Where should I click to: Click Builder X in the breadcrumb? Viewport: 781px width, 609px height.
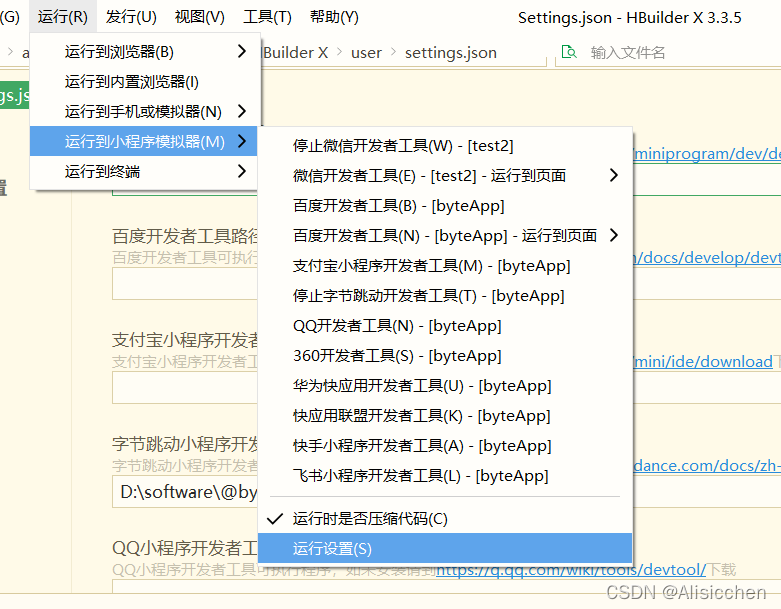[x=295, y=52]
